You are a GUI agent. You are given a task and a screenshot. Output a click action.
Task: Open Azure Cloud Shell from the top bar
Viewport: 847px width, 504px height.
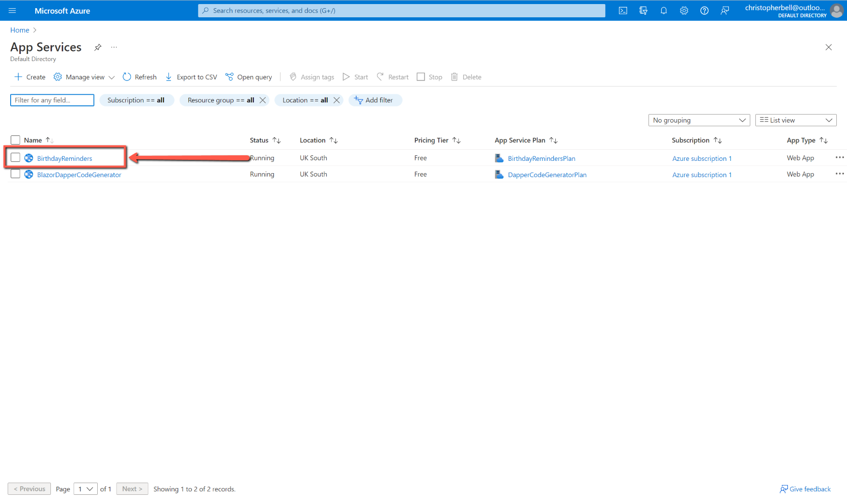623,10
